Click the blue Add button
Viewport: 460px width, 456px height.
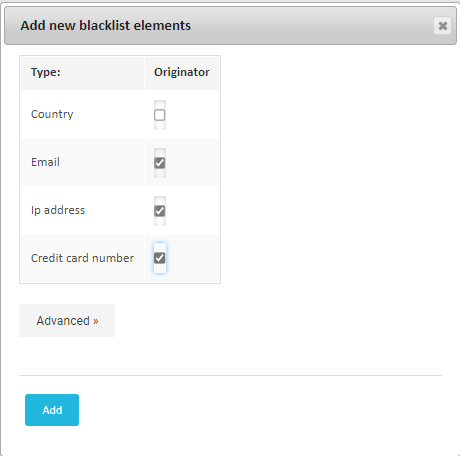(x=52, y=410)
